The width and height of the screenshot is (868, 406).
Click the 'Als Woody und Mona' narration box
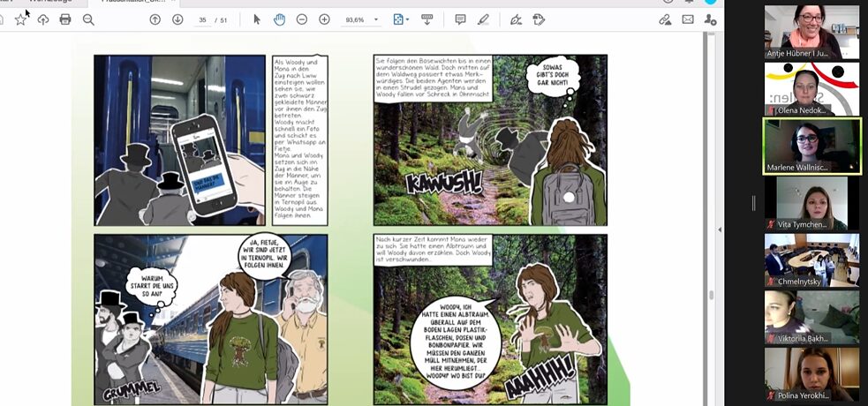click(300, 140)
